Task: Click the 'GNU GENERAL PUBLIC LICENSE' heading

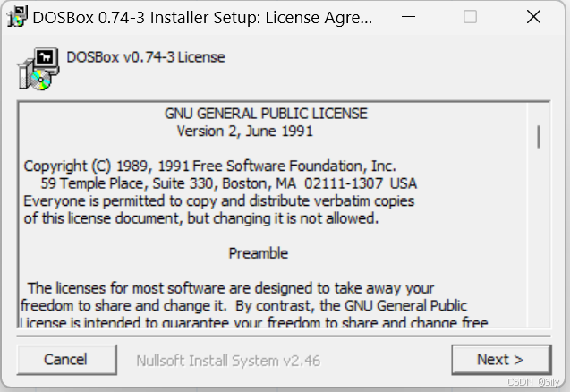Action: 266,114
